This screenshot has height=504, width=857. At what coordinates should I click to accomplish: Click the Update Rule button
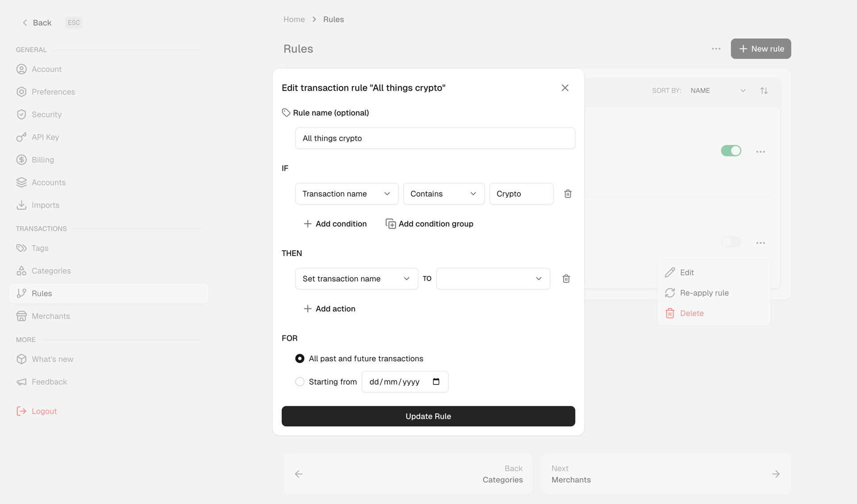pyautogui.click(x=428, y=416)
